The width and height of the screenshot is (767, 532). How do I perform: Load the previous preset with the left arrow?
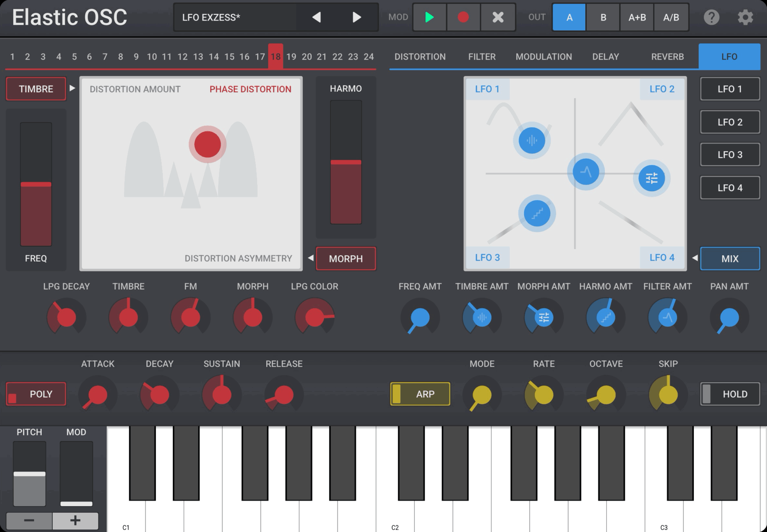(x=316, y=17)
